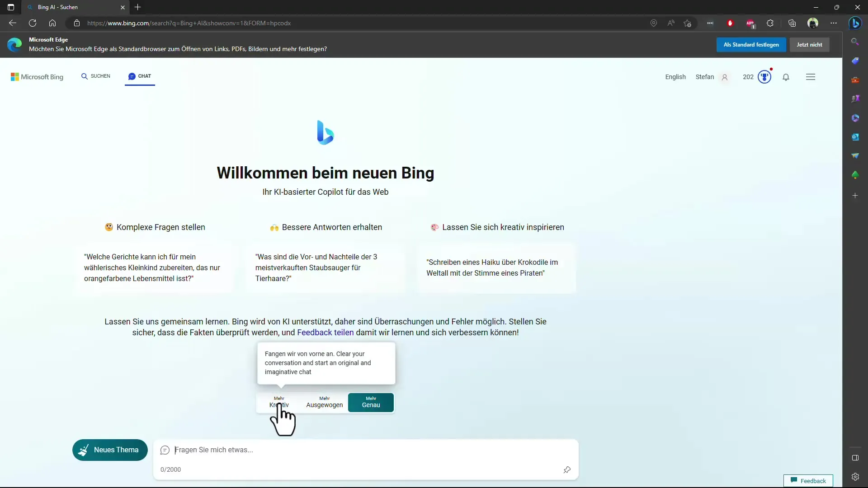Select Mehr Ausgewogen conversation style toggle
Screen dimensions: 868x488
(324, 402)
